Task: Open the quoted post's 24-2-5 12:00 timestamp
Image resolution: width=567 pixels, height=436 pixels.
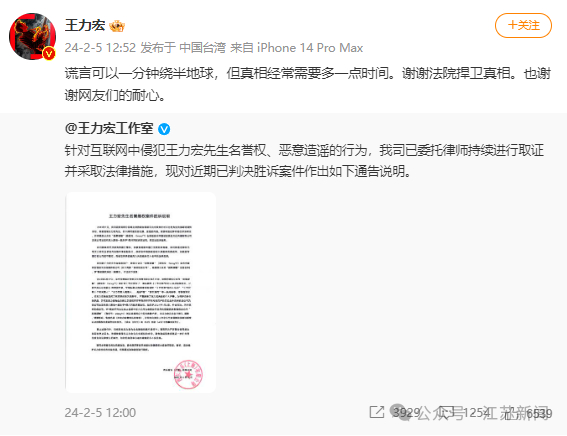Action: pos(100,413)
